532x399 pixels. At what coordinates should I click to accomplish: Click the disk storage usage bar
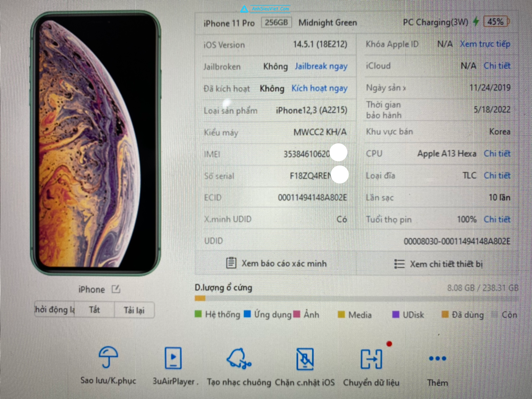click(x=356, y=299)
